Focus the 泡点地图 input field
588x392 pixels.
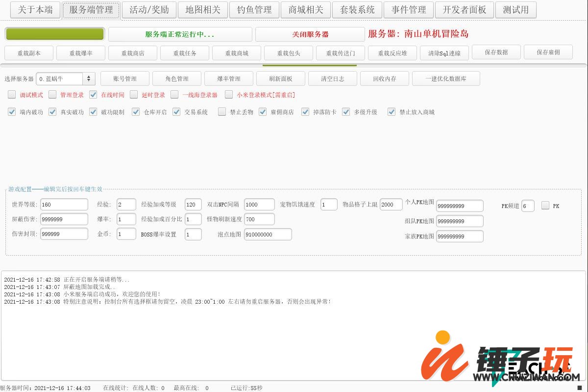pos(268,235)
